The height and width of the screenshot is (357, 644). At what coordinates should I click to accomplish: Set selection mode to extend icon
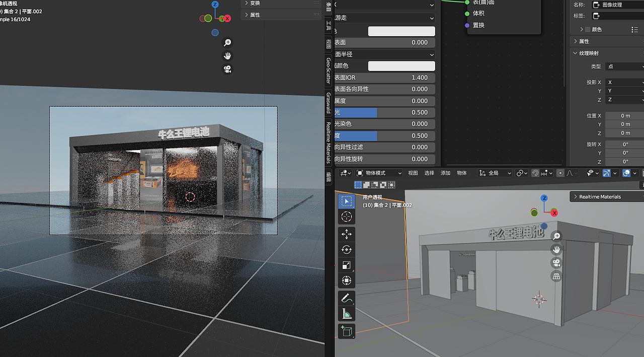(x=366, y=185)
